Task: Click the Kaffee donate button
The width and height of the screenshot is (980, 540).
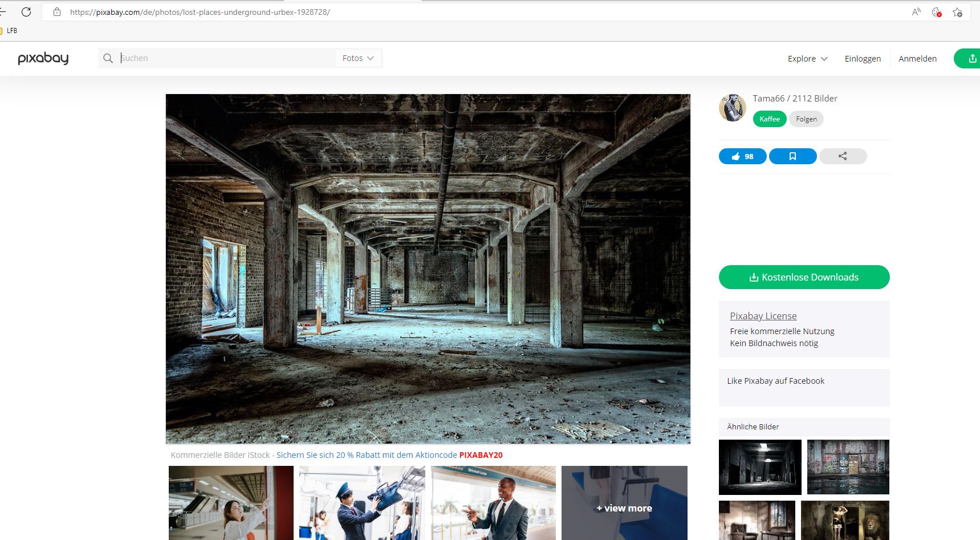Action: pyautogui.click(x=770, y=119)
